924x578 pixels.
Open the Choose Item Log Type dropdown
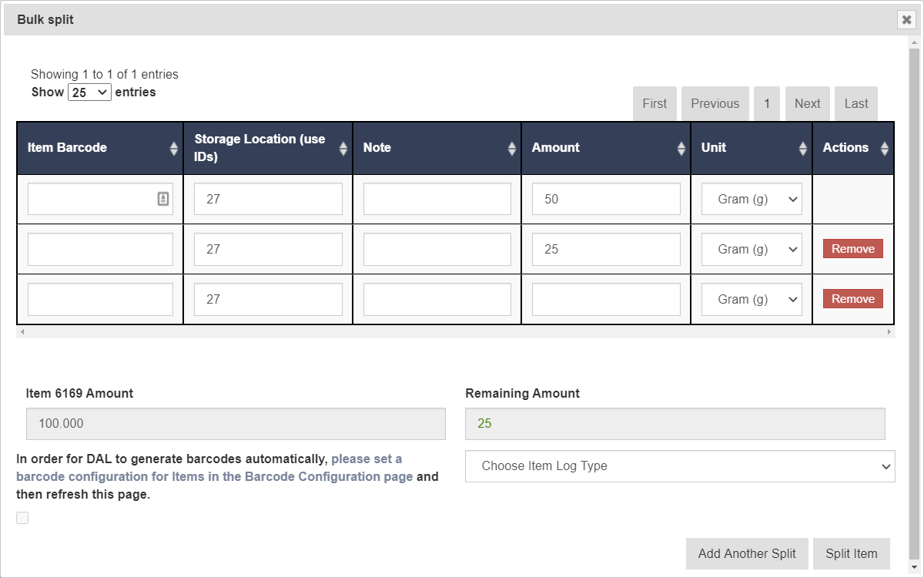680,466
